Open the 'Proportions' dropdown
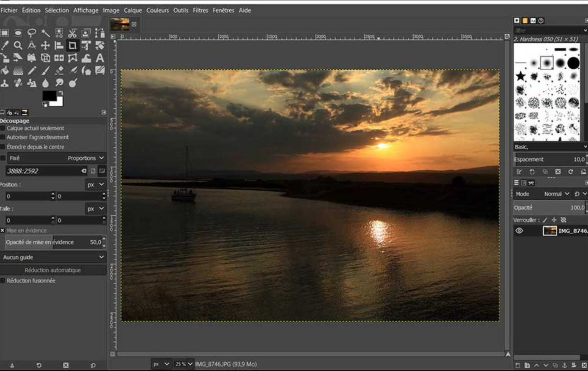This screenshot has width=588, height=371. pos(86,158)
